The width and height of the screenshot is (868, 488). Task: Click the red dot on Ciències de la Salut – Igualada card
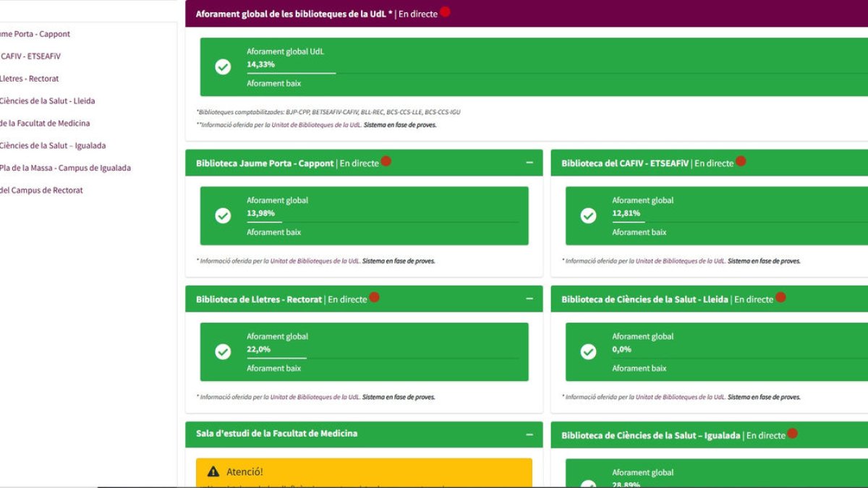[x=792, y=434]
